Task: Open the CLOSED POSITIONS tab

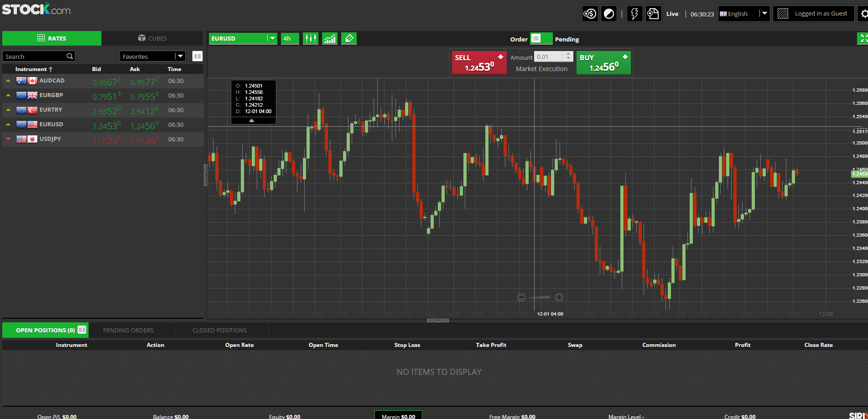Action: (219, 330)
